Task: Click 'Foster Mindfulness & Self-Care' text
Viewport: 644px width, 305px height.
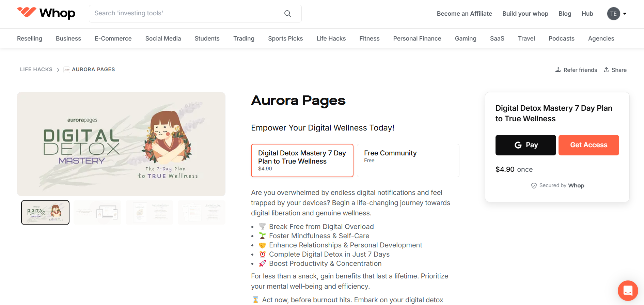Action: pyautogui.click(x=319, y=236)
